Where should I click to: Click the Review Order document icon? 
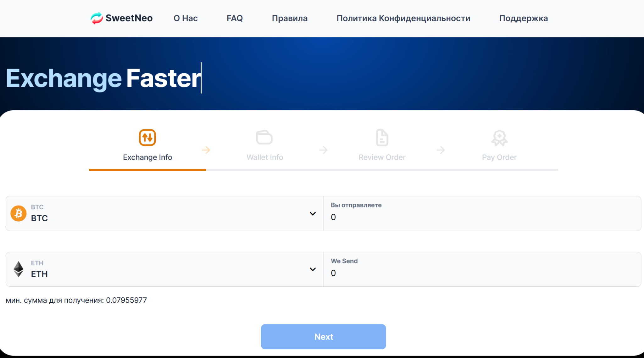382,137
